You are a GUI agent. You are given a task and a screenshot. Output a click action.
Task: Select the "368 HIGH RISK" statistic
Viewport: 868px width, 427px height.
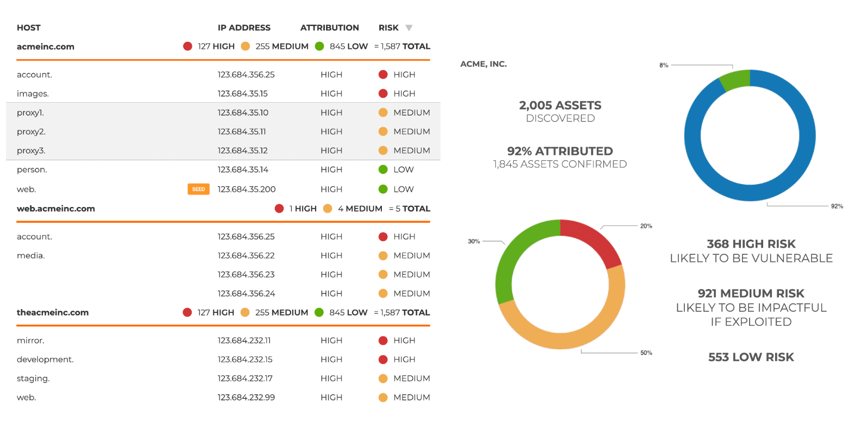[x=751, y=244]
